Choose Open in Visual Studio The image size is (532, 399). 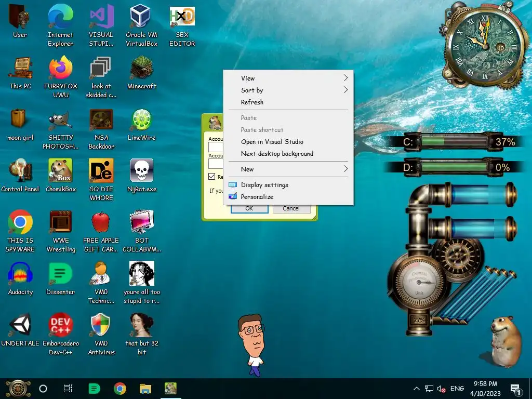pyautogui.click(x=288, y=142)
